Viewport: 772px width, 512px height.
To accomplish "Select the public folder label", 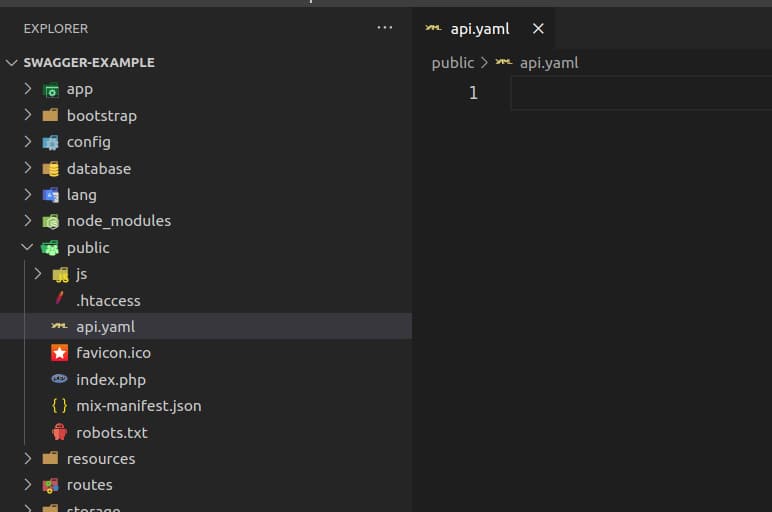I will (x=88, y=248).
